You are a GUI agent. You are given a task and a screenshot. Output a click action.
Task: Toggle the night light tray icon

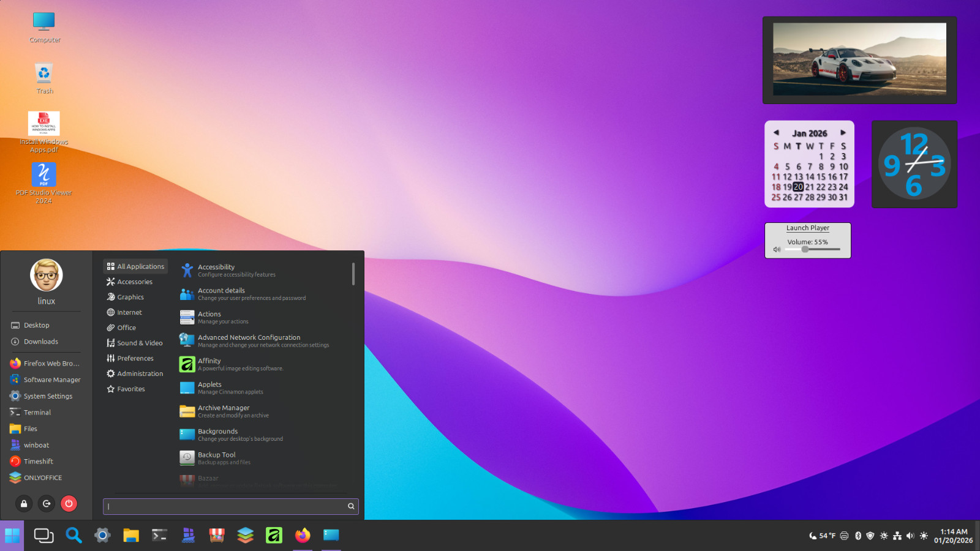[884, 536]
